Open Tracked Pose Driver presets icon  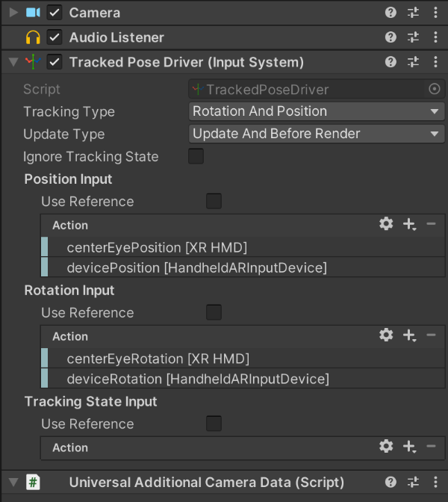pos(413,62)
